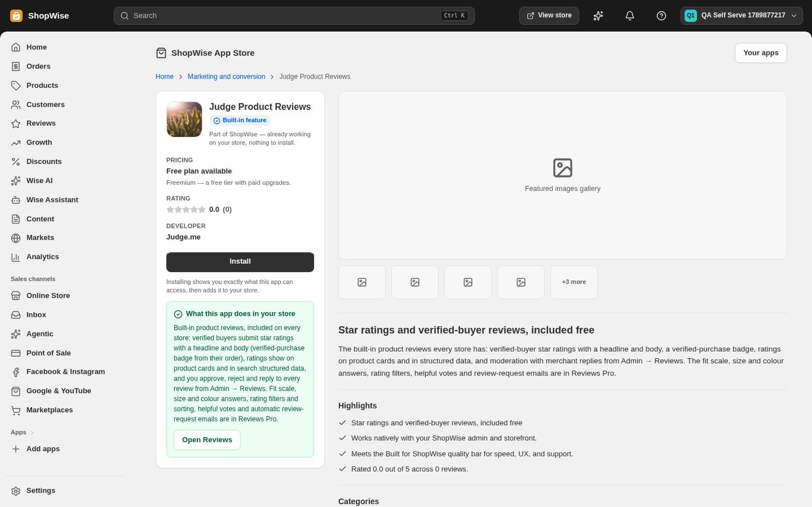Follow Marketing and conversion breadcrumb link
The width and height of the screenshot is (812, 507).
click(x=227, y=77)
